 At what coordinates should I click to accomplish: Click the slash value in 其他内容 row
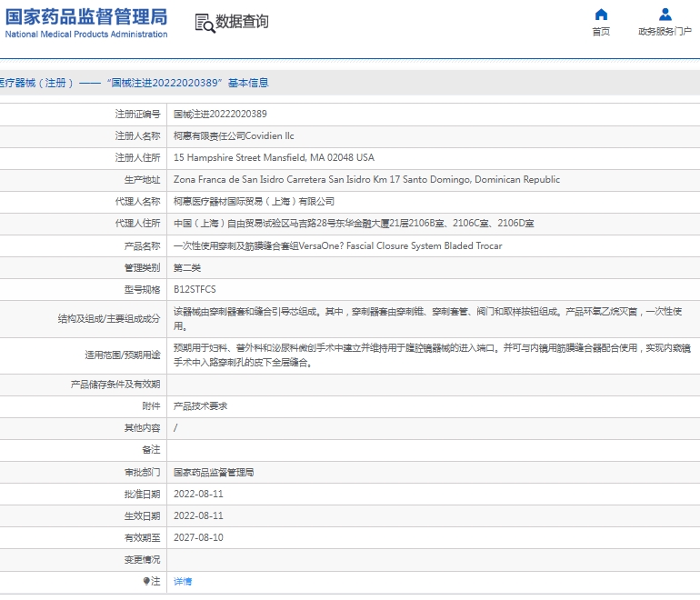pos(175,427)
